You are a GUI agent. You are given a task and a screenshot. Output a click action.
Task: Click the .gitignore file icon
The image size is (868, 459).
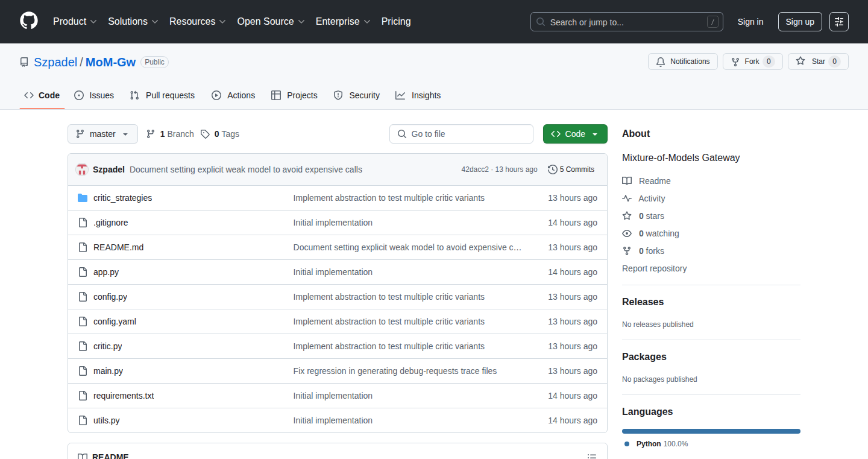click(x=83, y=223)
